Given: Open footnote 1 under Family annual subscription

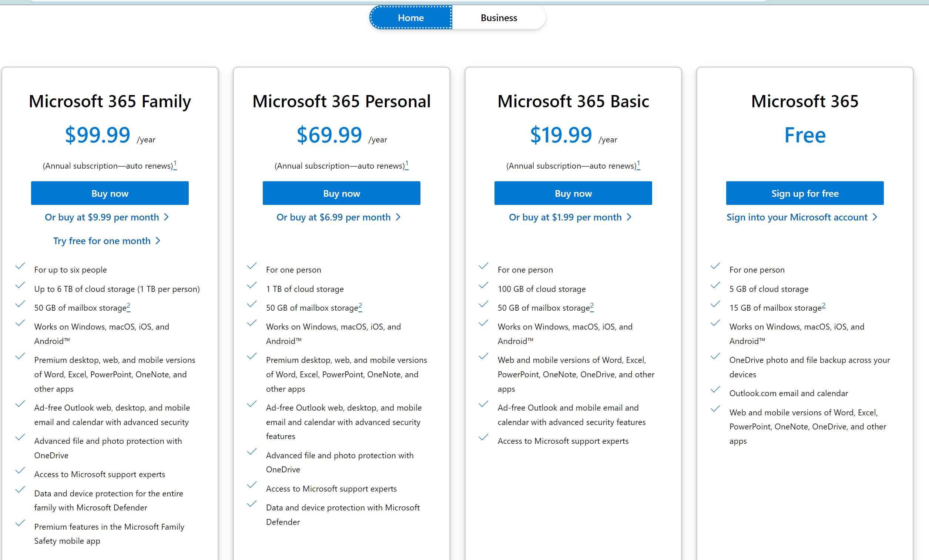Looking at the screenshot, I should pos(175,165).
